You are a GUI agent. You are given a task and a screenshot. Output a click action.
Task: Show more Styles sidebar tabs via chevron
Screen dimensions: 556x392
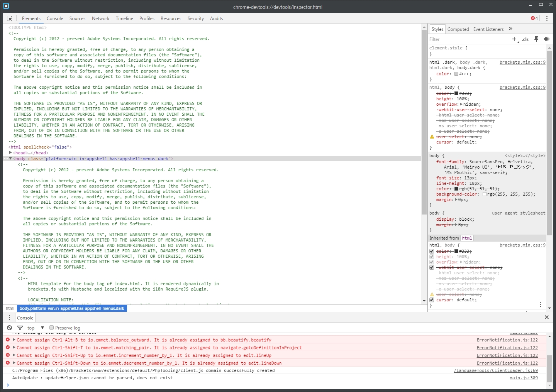(510, 29)
